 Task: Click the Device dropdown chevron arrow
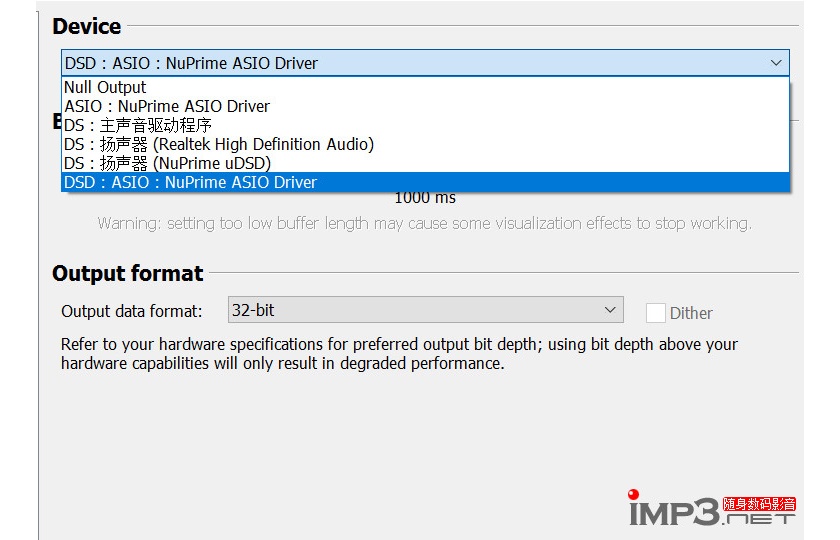[776, 63]
